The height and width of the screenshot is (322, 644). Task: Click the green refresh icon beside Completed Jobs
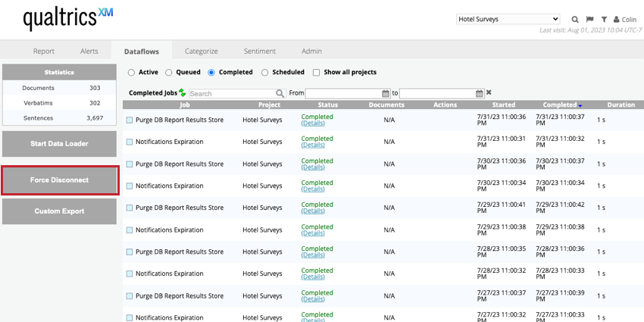click(x=183, y=92)
